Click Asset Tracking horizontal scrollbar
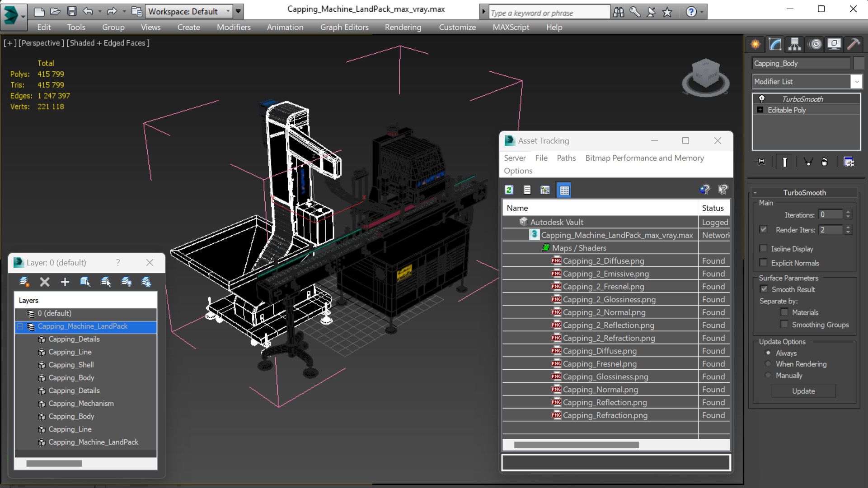 tap(577, 445)
